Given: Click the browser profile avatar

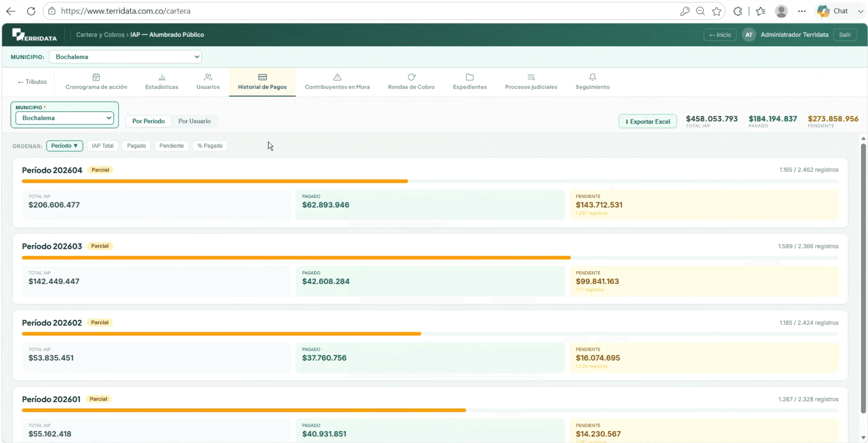Looking at the screenshot, I should [x=781, y=11].
